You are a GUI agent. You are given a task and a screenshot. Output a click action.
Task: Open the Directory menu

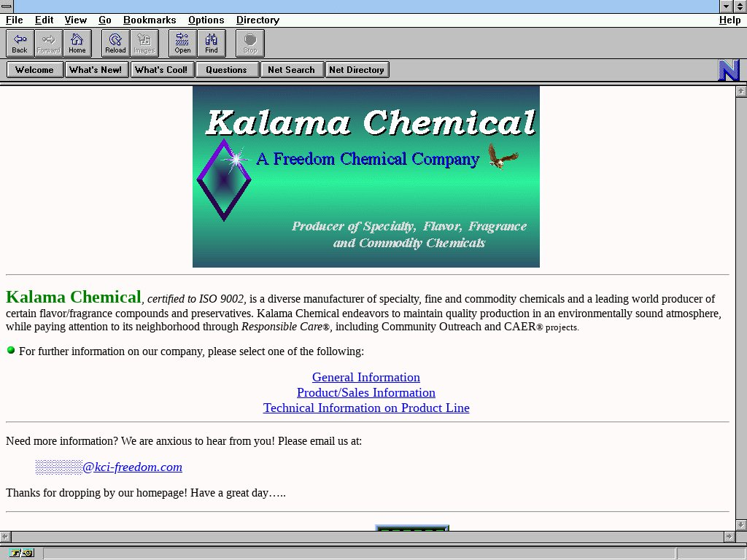pyautogui.click(x=258, y=20)
